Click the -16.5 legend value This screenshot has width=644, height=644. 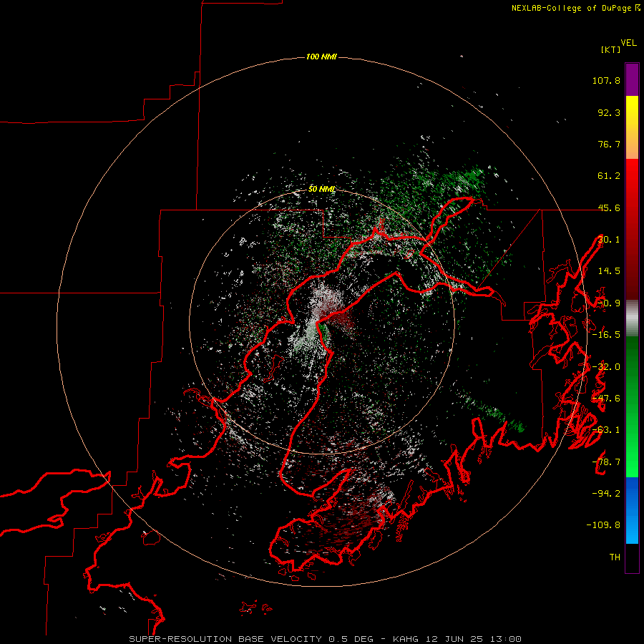click(606, 335)
